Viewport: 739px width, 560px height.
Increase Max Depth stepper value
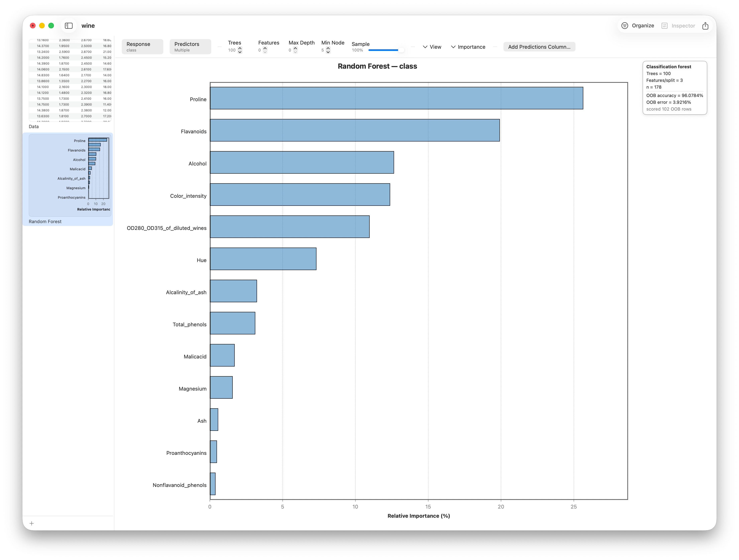point(295,48)
